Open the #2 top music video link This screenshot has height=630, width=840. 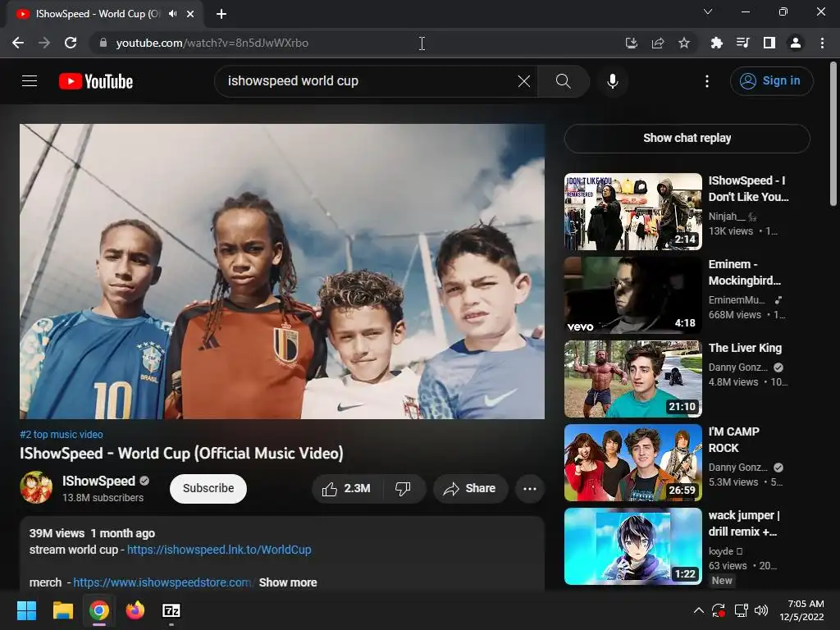pos(61,435)
